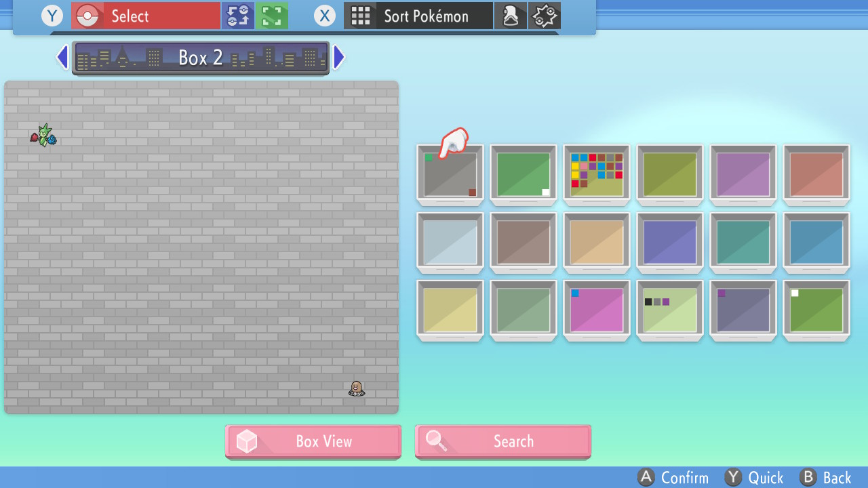Click the green multi-select marquee icon
868x488 pixels.
[x=272, y=16]
